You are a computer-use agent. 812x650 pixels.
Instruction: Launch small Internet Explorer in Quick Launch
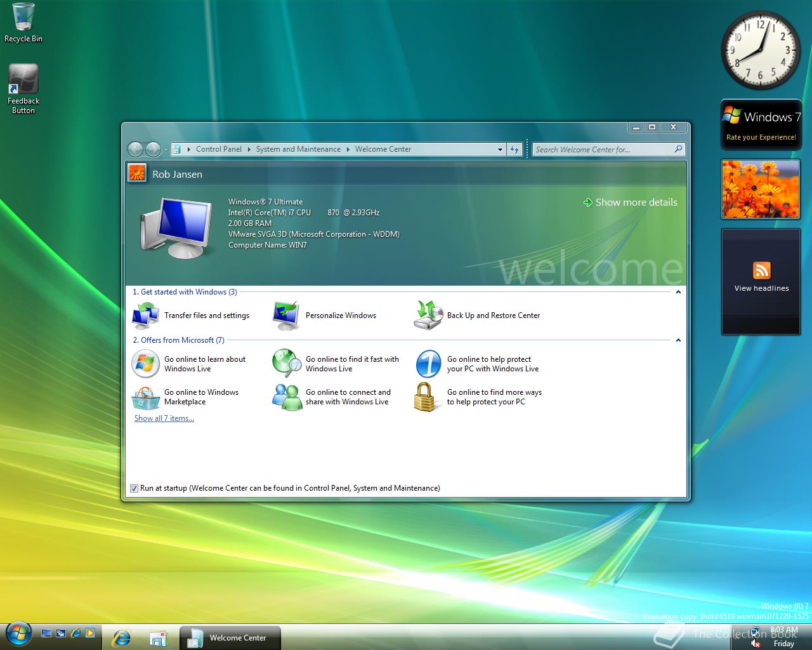click(75, 633)
